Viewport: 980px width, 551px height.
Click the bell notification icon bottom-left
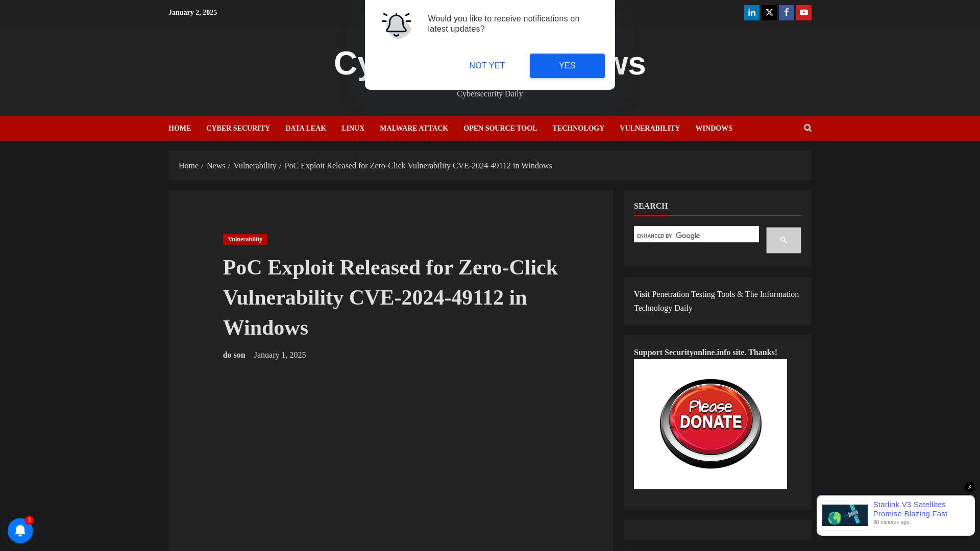point(20,530)
